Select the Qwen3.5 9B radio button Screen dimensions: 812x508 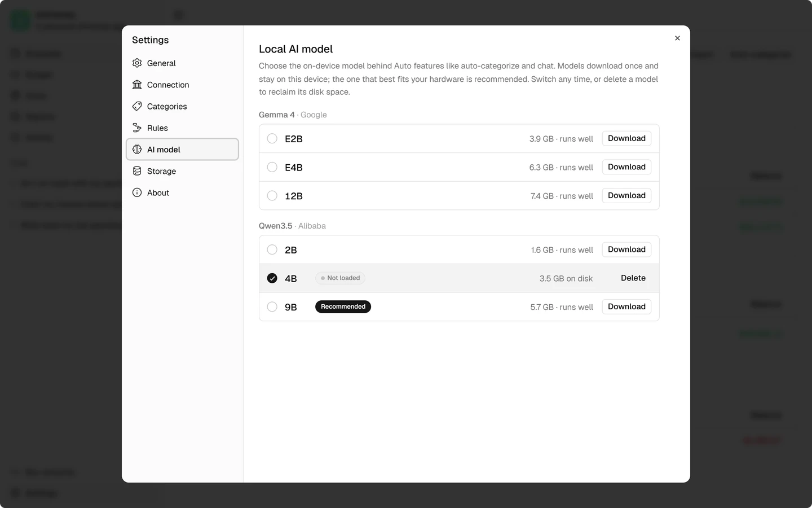point(272,307)
